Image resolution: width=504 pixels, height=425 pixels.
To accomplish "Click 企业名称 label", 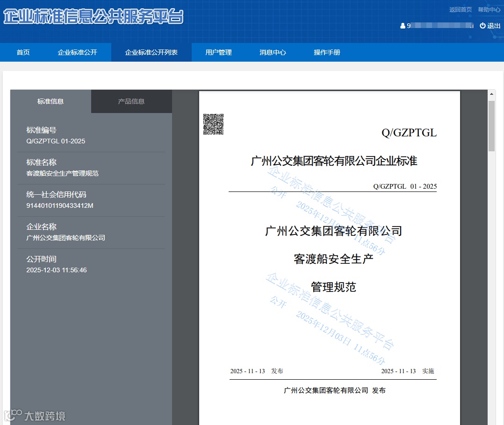I will [x=42, y=227].
